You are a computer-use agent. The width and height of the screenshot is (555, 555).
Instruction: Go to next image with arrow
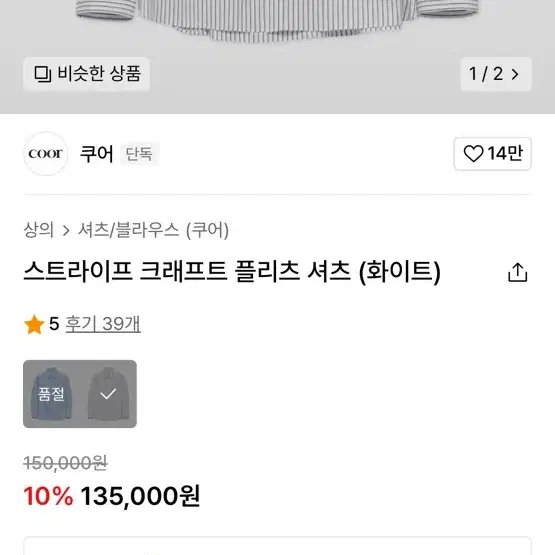pyautogui.click(x=515, y=74)
